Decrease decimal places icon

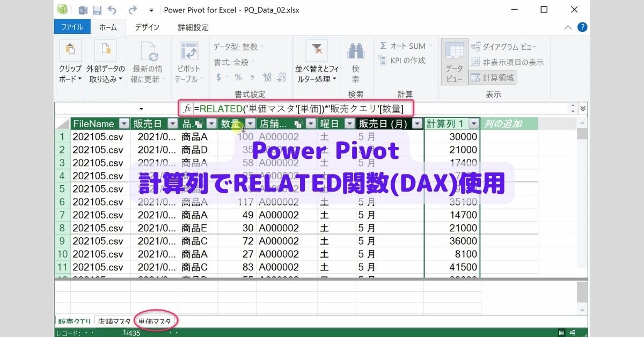[281, 77]
